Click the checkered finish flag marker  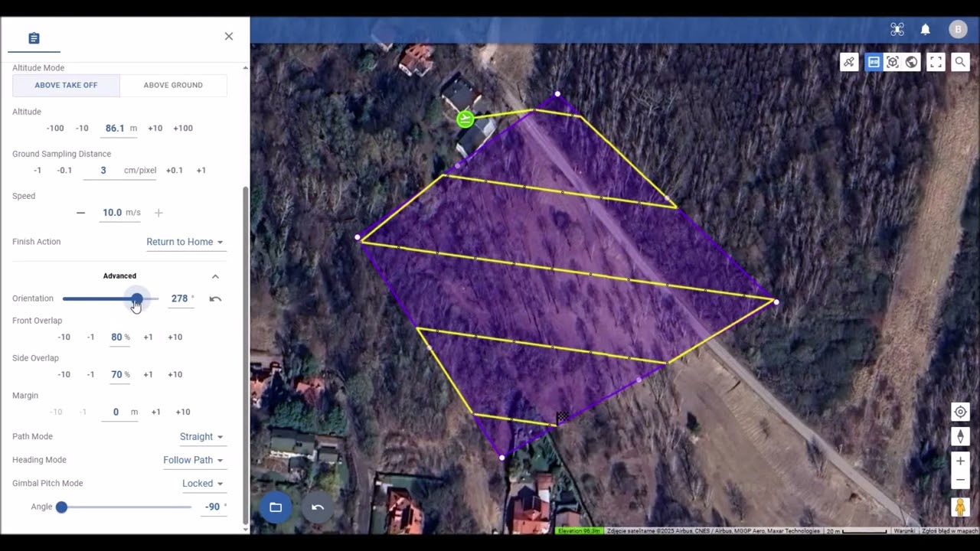[562, 417]
